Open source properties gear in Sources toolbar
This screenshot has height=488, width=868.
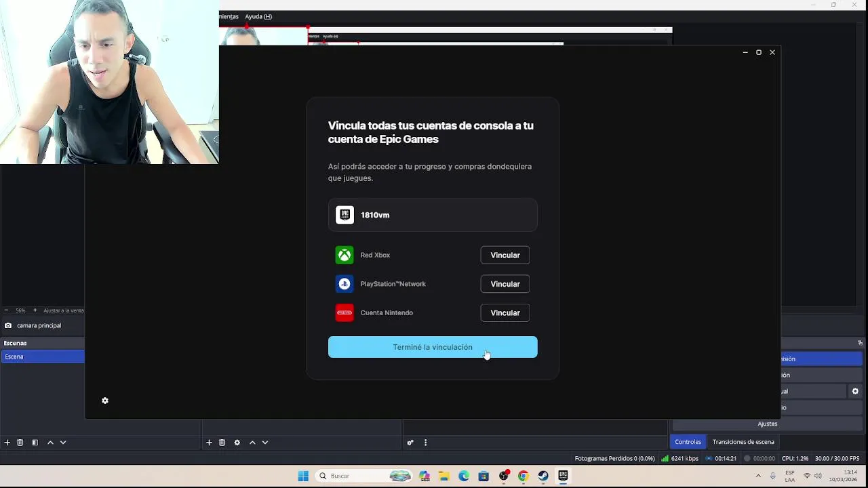click(x=237, y=443)
